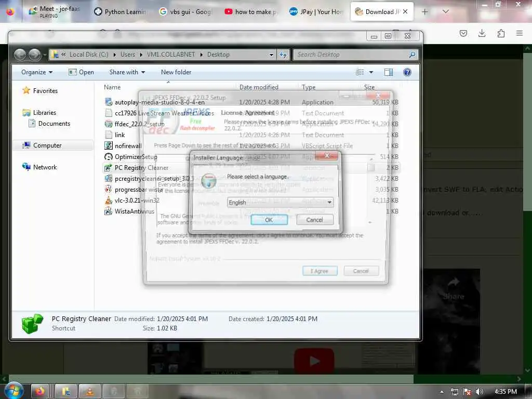This screenshot has height=399, width=532.
Task: Click I Agree in JPEXS setup
Action: [320, 271]
